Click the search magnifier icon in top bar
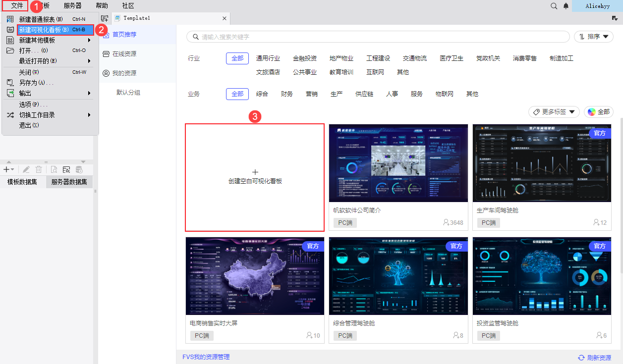The image size is (623, 364). click(554, 6)
